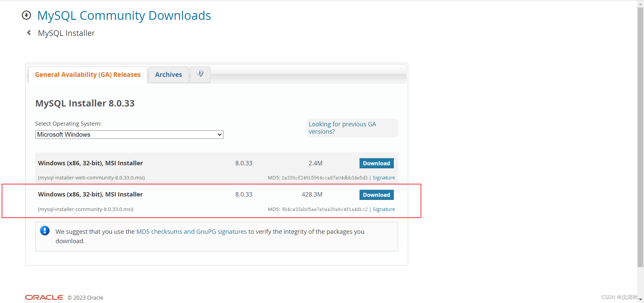This screenshot has width=644, height=303.
Task: Open Looking for previous GA versions link
Action: [x=342, y=128]
